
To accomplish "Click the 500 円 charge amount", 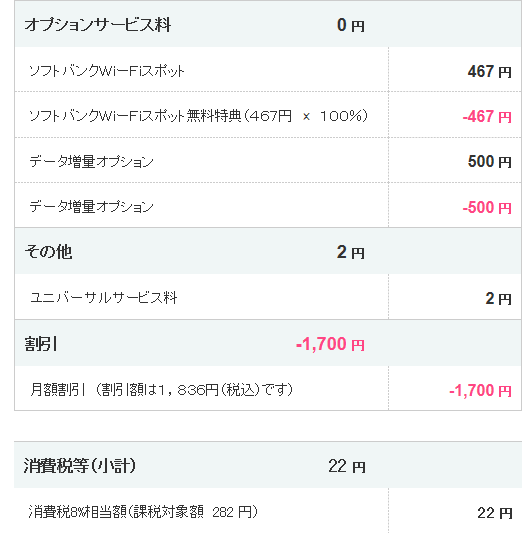I will click(x=489, y=161).
